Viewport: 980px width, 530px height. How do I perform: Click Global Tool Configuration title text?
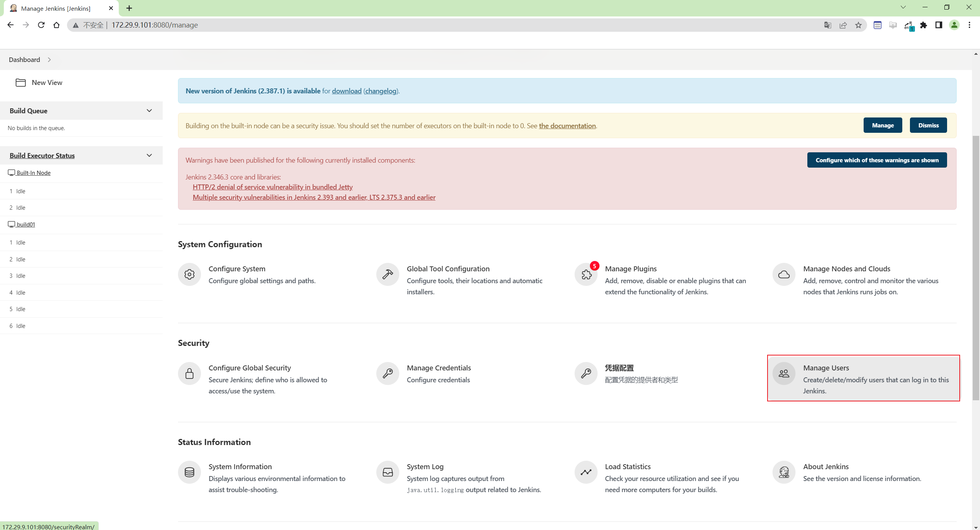(x=448, y=269)
